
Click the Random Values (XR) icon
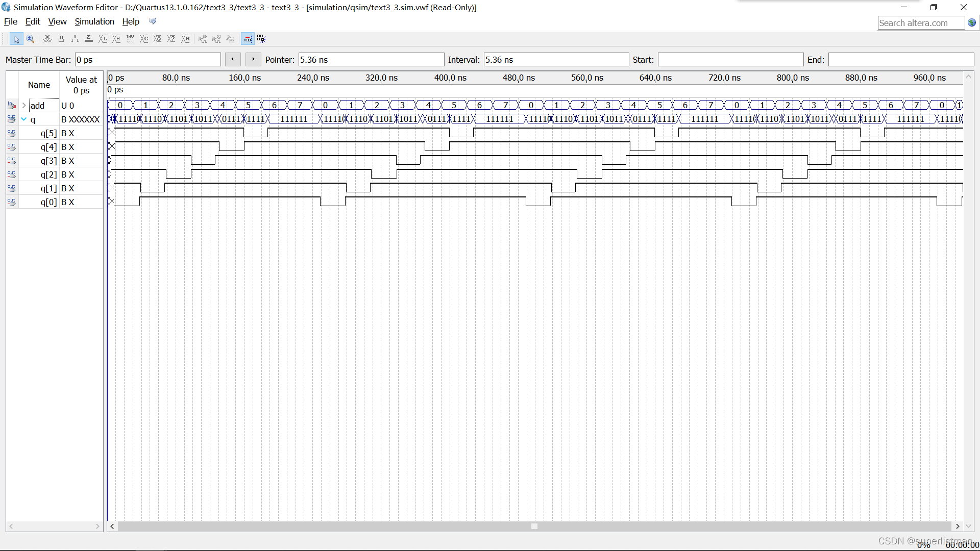click(186, 39)
